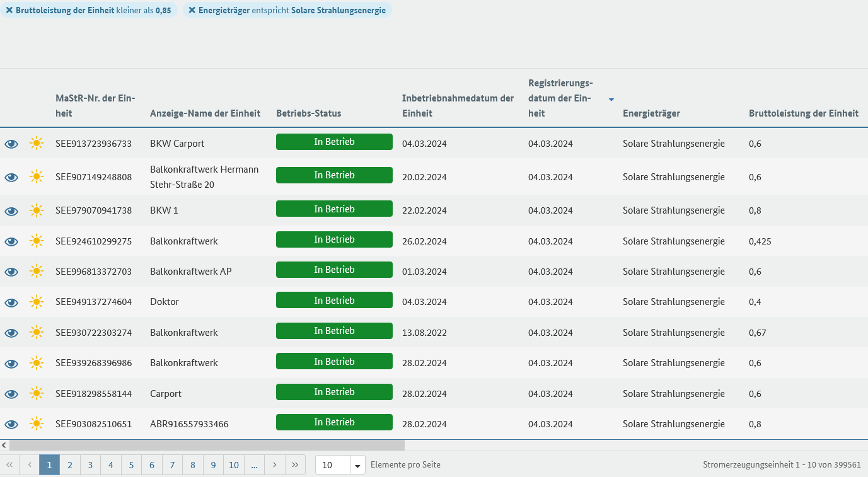Viewport: 868px width, 477px height.
Task: View details of unit SEE979070941738
Action: [x=11, y=210]
